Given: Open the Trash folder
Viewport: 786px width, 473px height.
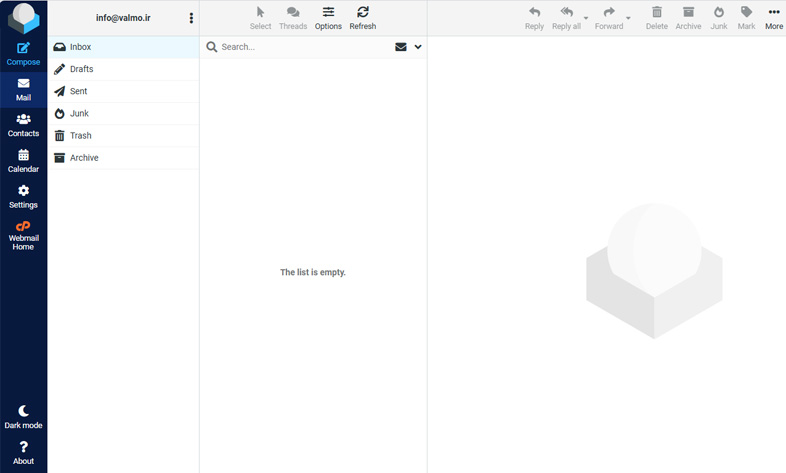Looking at the screenshot, I should (x=80, y=135).
